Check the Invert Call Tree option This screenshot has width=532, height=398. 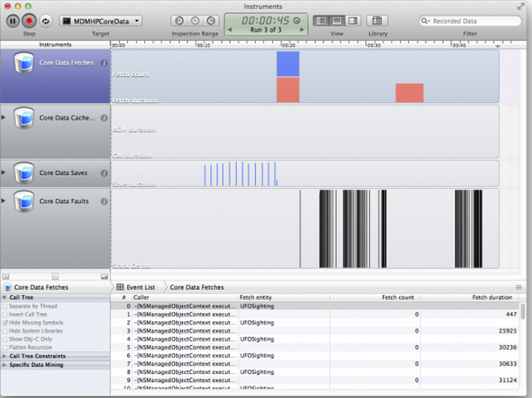(x=5, y=314)
